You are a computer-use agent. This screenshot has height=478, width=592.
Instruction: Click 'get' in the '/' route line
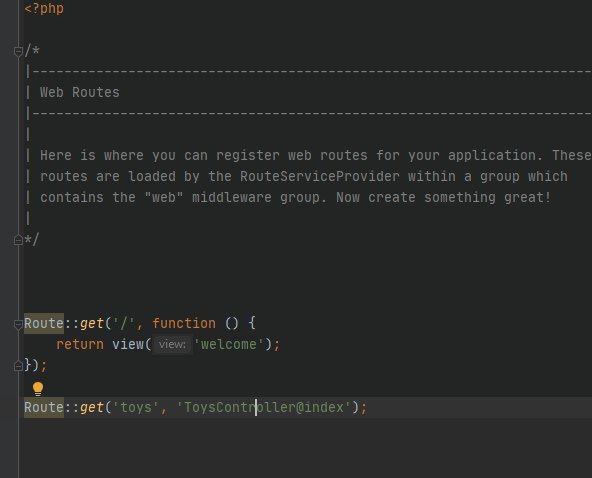coord(91,324)
